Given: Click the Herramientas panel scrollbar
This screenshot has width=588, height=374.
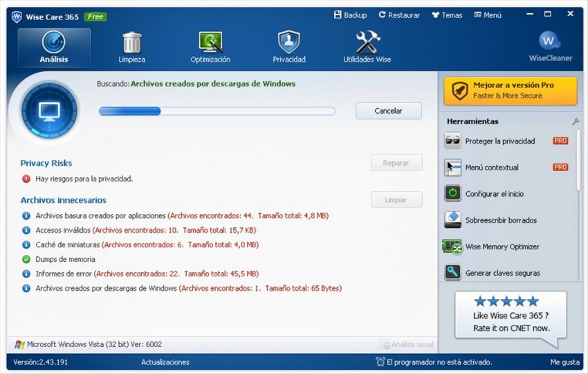Looking at the screenshot, I should point(578,160).
